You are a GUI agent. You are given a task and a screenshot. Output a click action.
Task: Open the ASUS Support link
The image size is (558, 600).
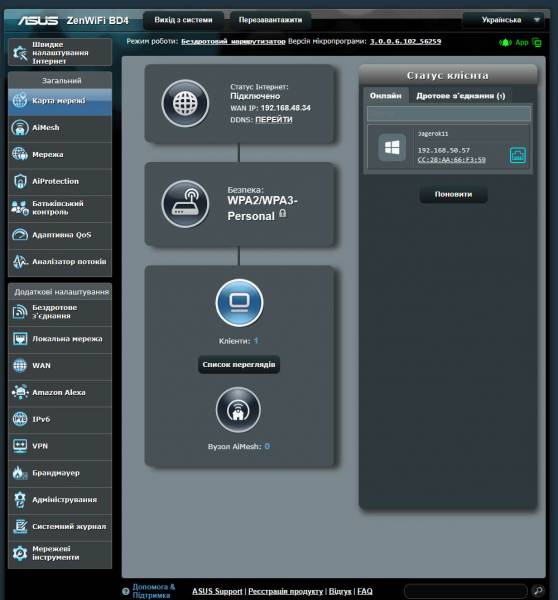pos(217,591)
